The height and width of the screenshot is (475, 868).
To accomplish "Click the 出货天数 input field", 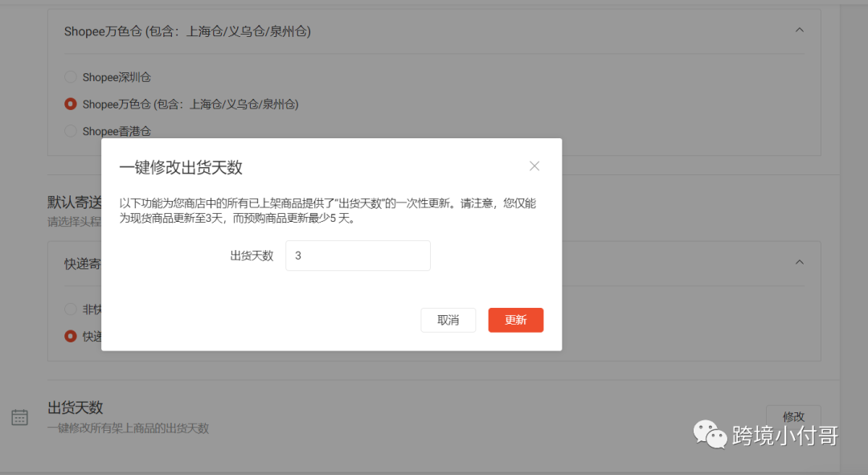I will (358, 256).
